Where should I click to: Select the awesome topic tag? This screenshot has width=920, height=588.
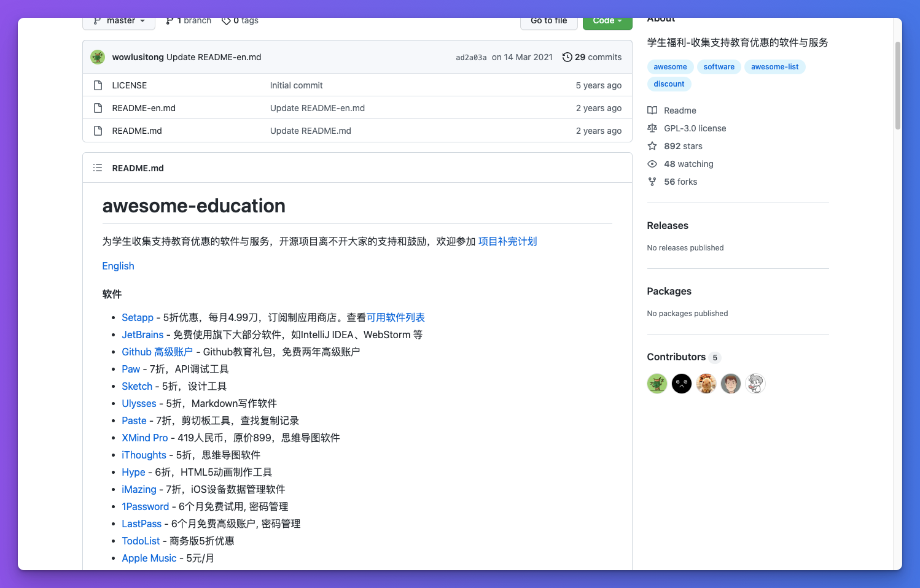670,67
